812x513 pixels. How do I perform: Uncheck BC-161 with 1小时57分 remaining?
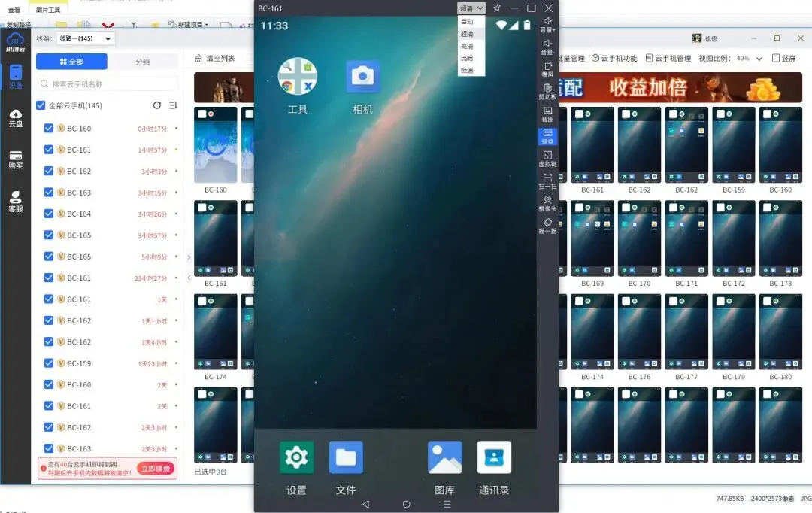tap(49, 149)
